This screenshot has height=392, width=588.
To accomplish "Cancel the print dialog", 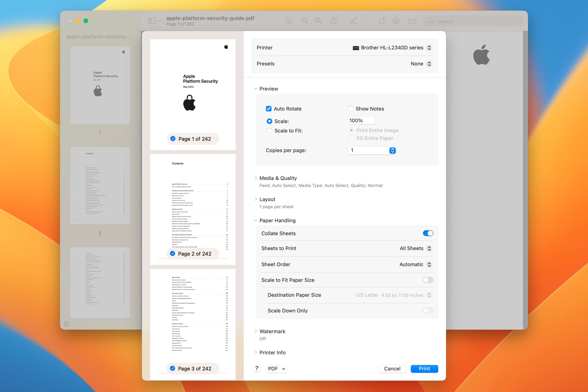I will tap(392, 369).
